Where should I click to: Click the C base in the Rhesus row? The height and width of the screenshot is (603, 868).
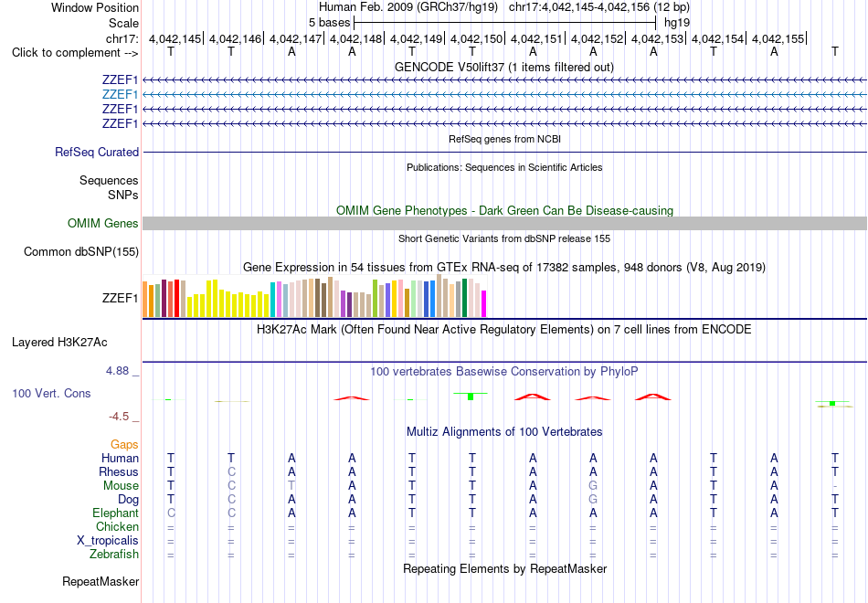(x=231, y=471)
